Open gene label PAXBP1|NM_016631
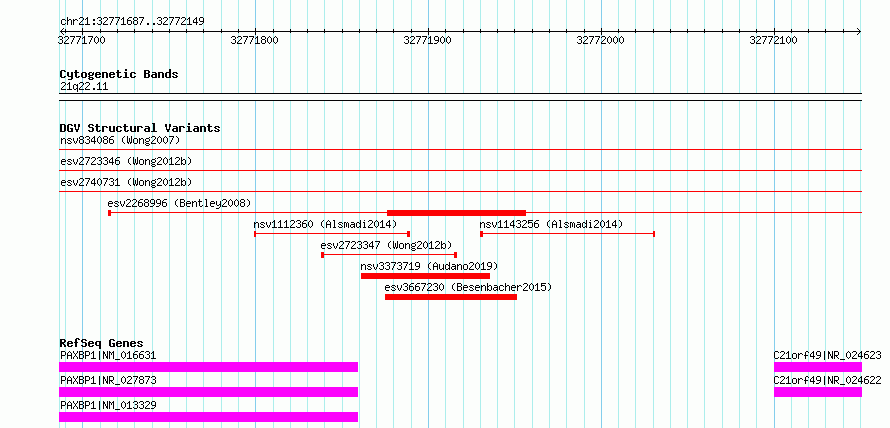Image resolution: width=890 pixels, height=428 pixels. coord(108,355)
